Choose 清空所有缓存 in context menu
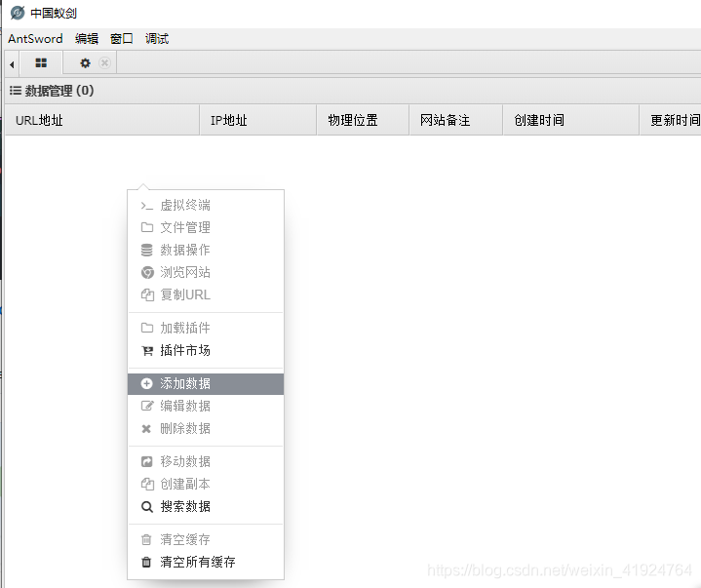Image resolution: width=701 pixels, height=588 pixels. (x=206, y=562)
